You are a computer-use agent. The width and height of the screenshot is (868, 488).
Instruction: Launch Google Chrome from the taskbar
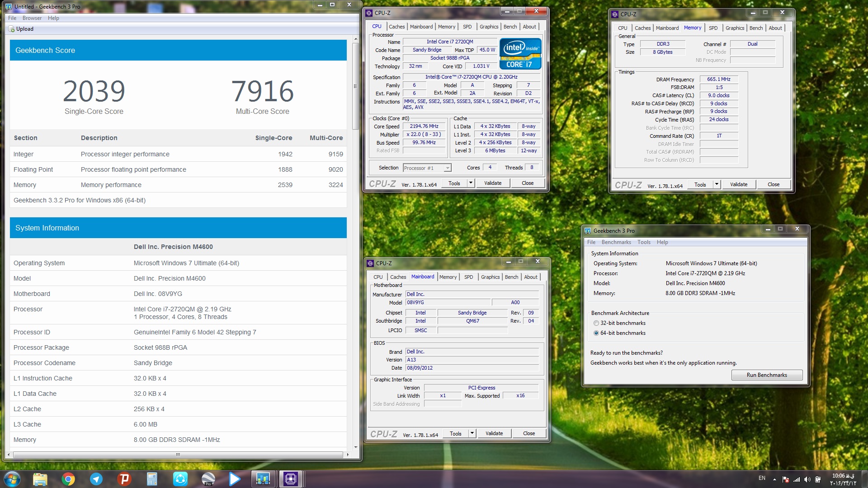point(68,479)
